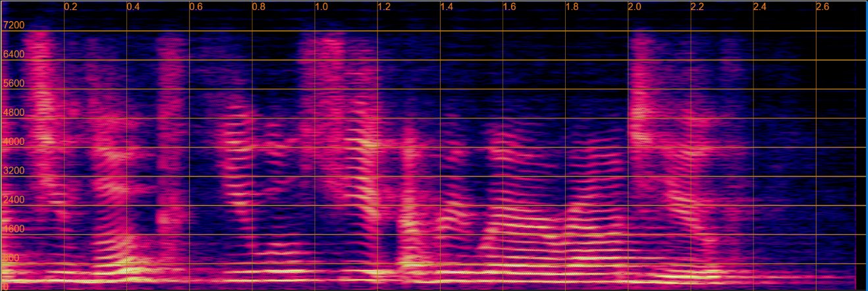Click the 3200 Hz frequency label
The height and width of the screenshot is (291, 868).
[x=14, y=171]
